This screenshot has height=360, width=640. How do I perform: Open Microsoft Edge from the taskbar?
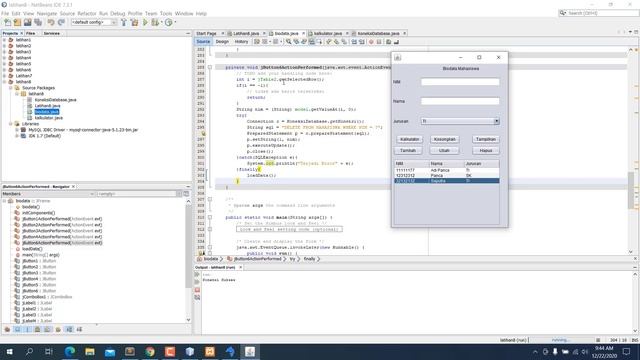point(70,351)
